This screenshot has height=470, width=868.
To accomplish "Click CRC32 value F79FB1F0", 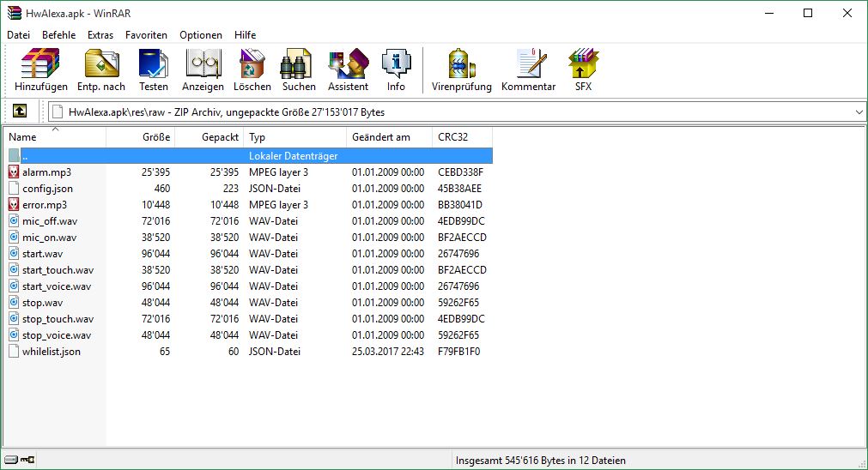I will pos(459,352).
